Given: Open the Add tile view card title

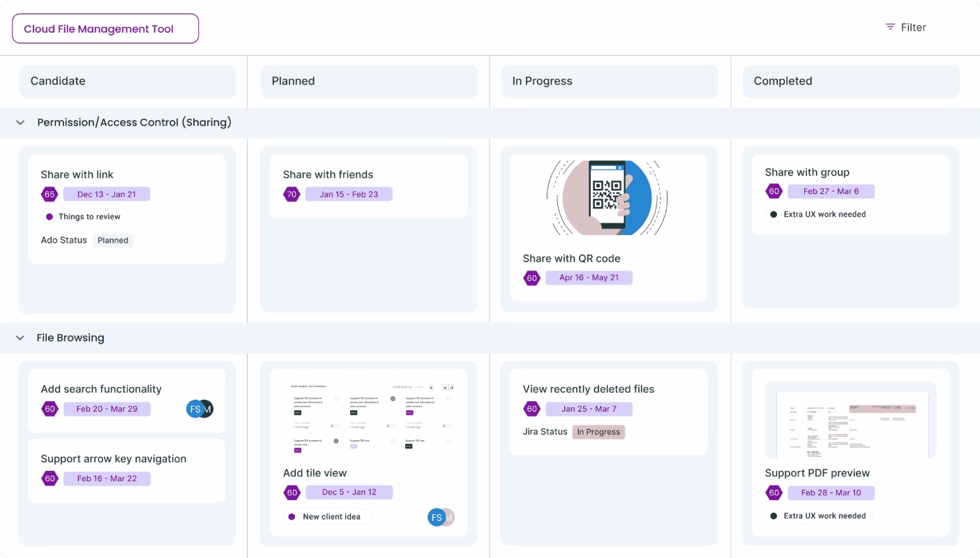Looking at the screenshot, I should point(315,473).
